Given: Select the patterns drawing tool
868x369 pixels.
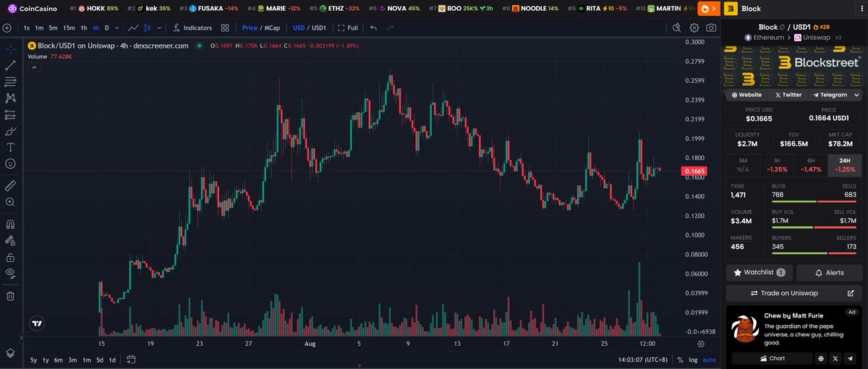Looking at the screenshot, I should click(11, 98).
